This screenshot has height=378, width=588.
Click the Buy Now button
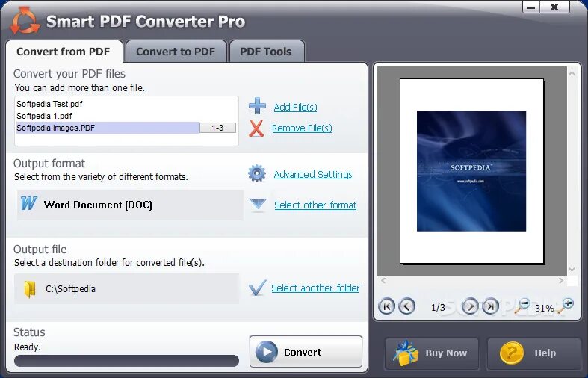pyautogui.click(x=432, y=353)
